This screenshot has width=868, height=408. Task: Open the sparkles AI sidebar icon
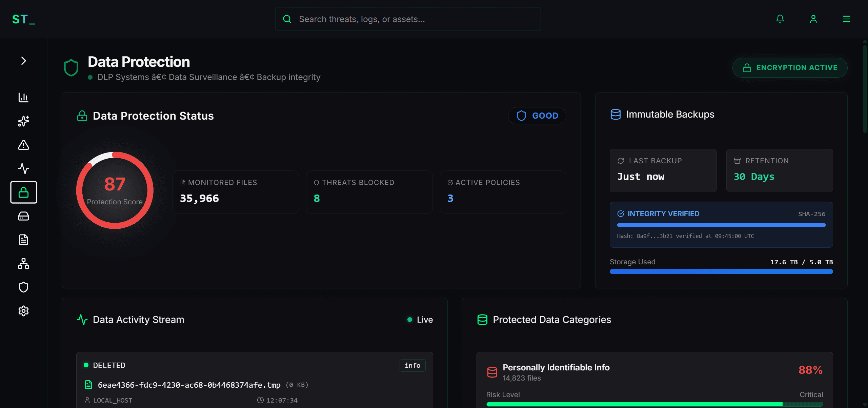[23, 121]
